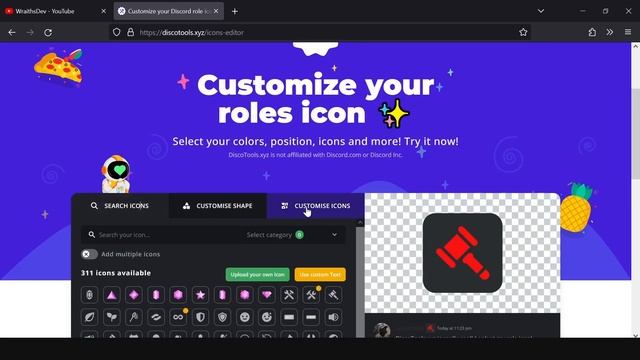Screen dimensions: 640x360
Task: Choose the speaker volume icon
Action: click(333, 317)
